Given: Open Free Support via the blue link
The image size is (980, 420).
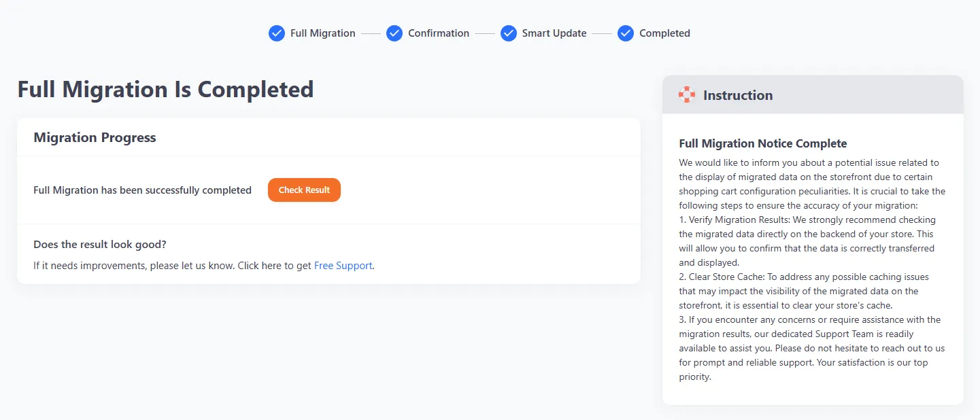Looking at the screenshot, I should coord(343,265).
